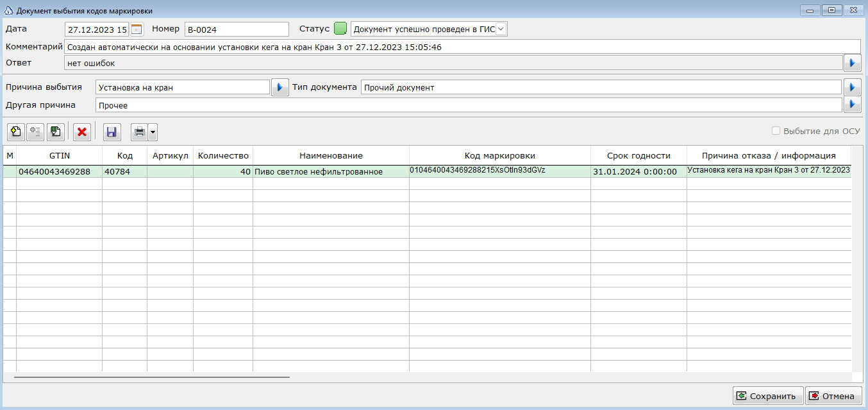Minimize the document window

point(810,10)
